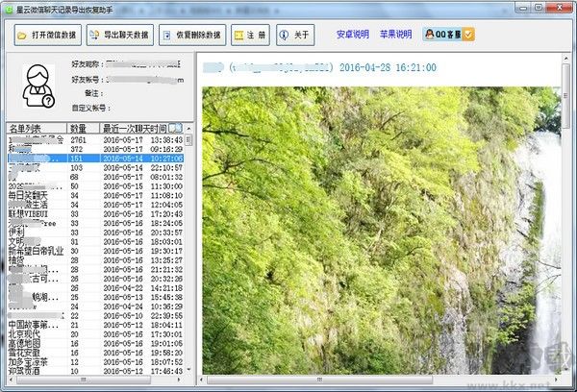577x392 pixels.
Task: Select the 高德地图 contact row
Action: [95, 343]
